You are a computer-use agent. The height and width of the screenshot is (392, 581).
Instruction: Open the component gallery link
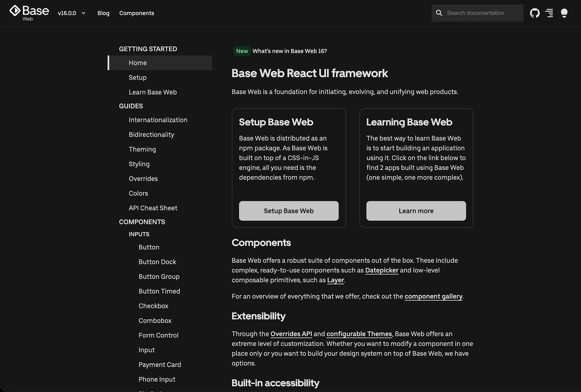(433, 296)
